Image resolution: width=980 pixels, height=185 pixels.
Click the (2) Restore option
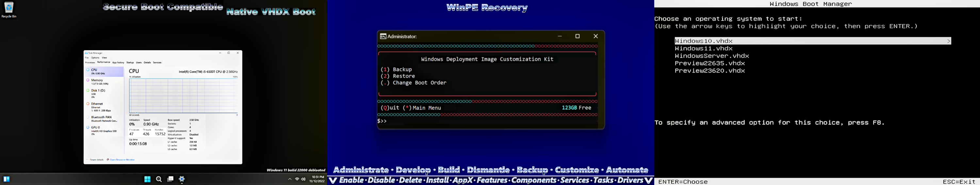(398, 76)
